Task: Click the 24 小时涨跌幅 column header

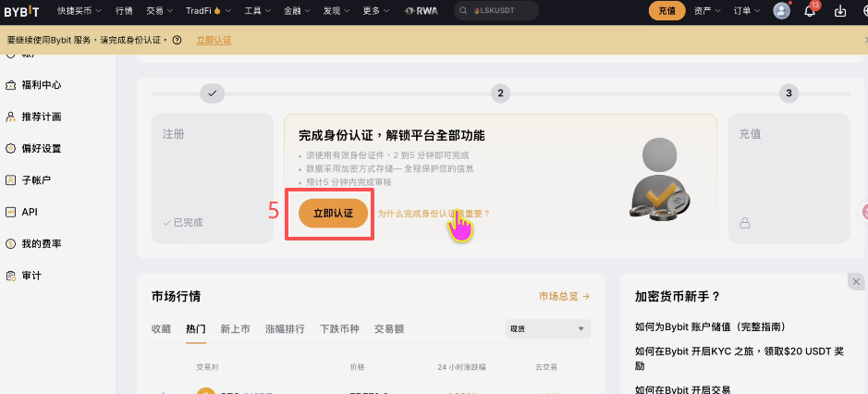Action: click(461, 367)
